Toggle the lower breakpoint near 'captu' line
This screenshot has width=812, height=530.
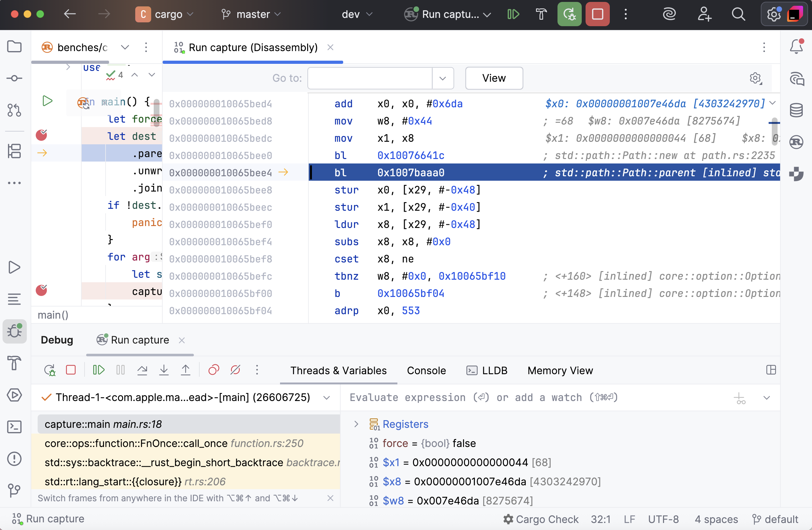click(42, 291)
